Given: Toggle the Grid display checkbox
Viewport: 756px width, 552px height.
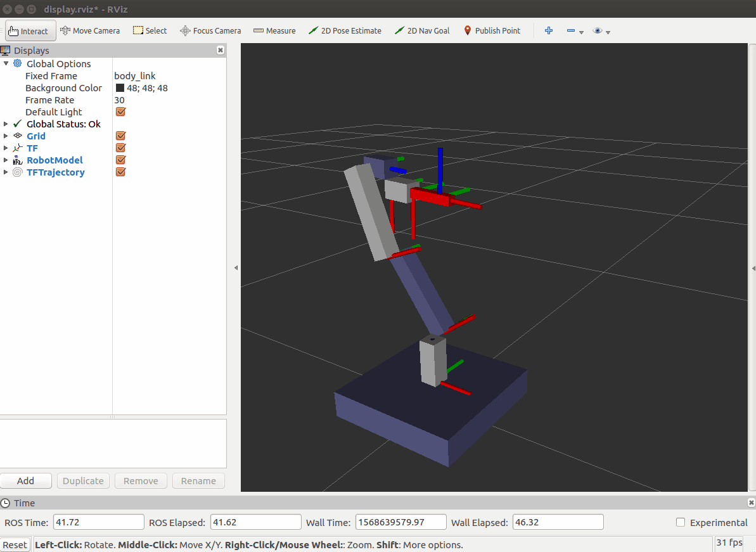Looking at the screenshot, I should (x=120, y=136).
